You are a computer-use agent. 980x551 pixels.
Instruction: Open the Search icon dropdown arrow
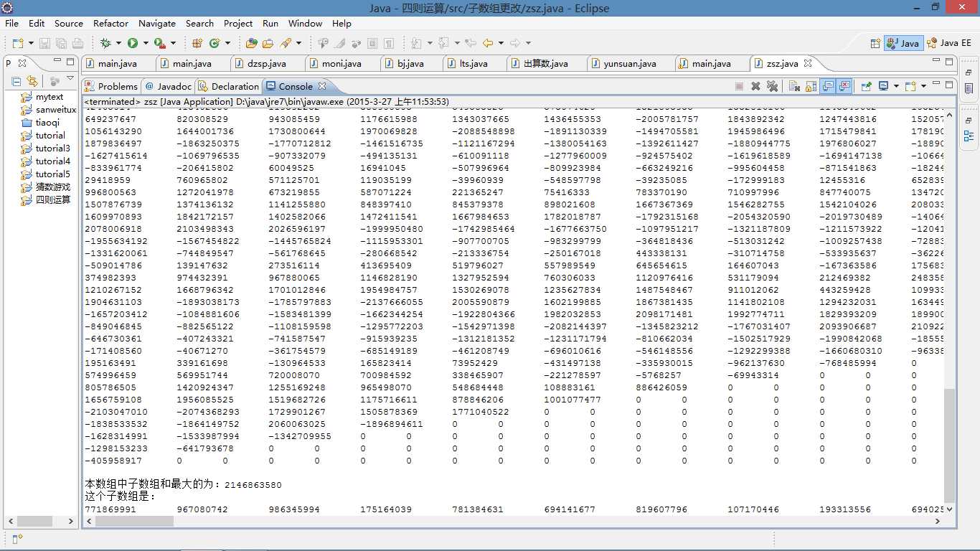pos(298,44)
